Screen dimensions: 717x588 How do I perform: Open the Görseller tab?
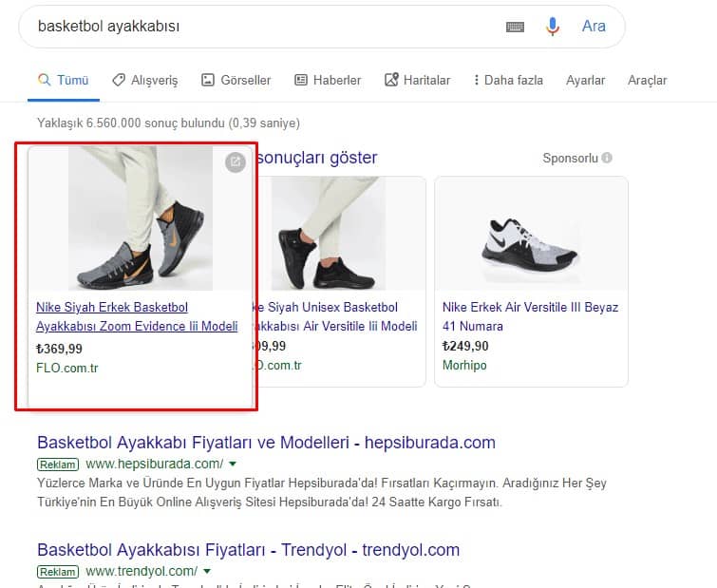[x=236, y=81]
